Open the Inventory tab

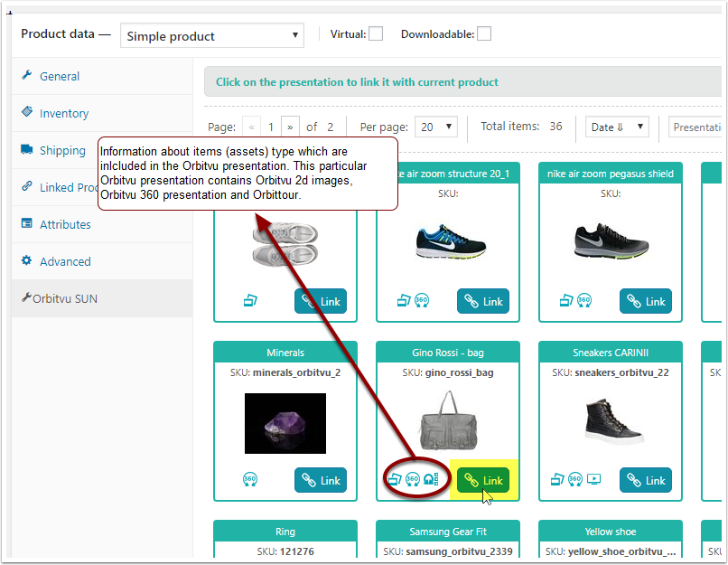[102, 113]
